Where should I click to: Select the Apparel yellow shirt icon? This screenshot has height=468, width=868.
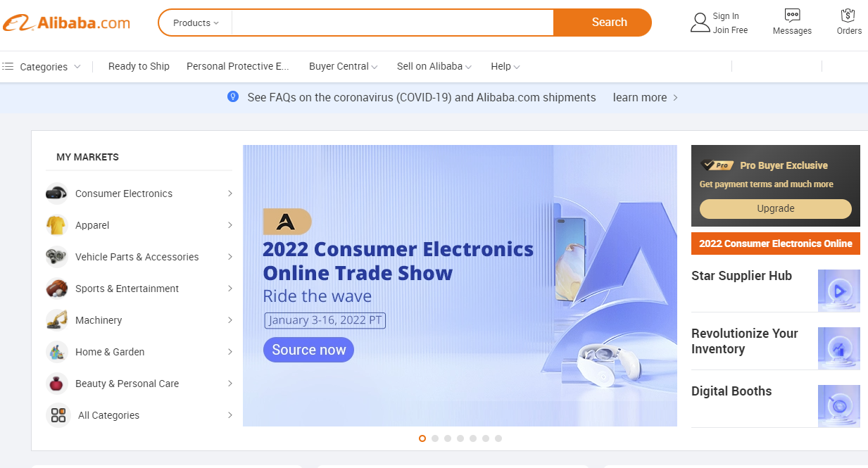[x=56, y=225]
